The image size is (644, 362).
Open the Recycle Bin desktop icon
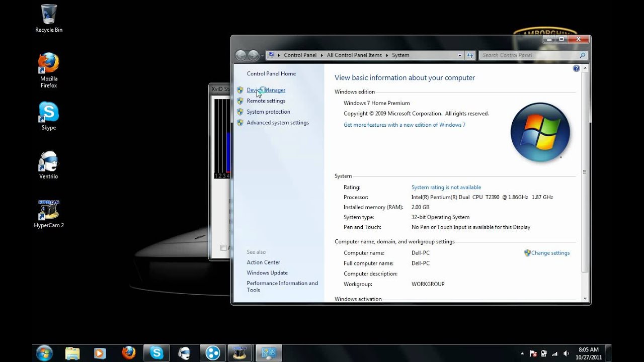click(x=49, y=19)
